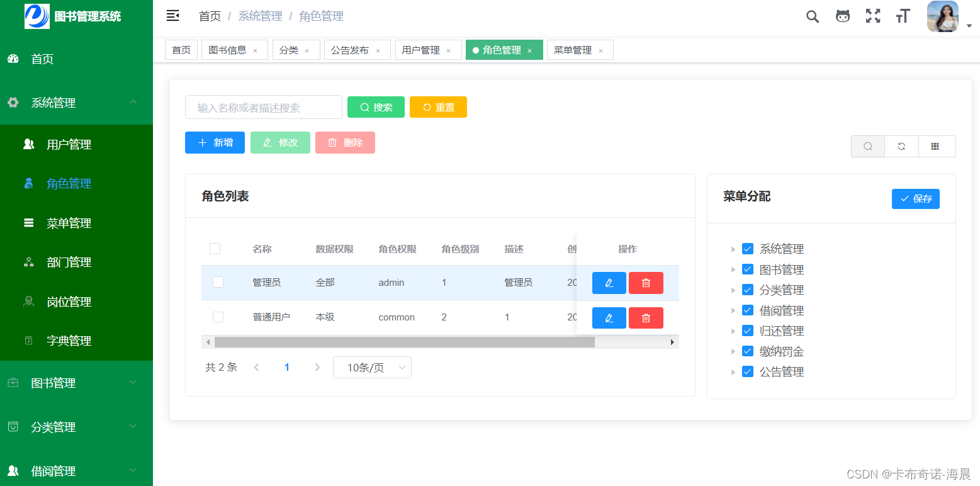Uncheck 缴纳罚金 in the menu tree
The width and height of the screenshot is (980, 486).
point(748,351)
